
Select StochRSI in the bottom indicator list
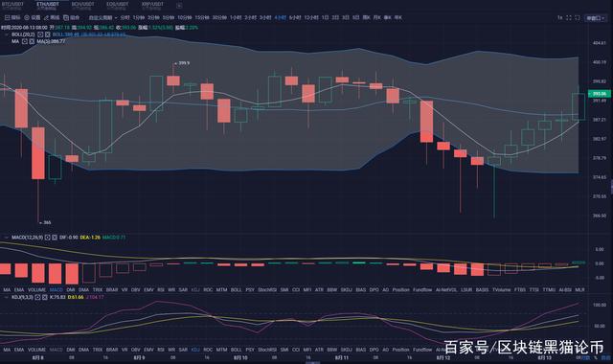(267, 350)
